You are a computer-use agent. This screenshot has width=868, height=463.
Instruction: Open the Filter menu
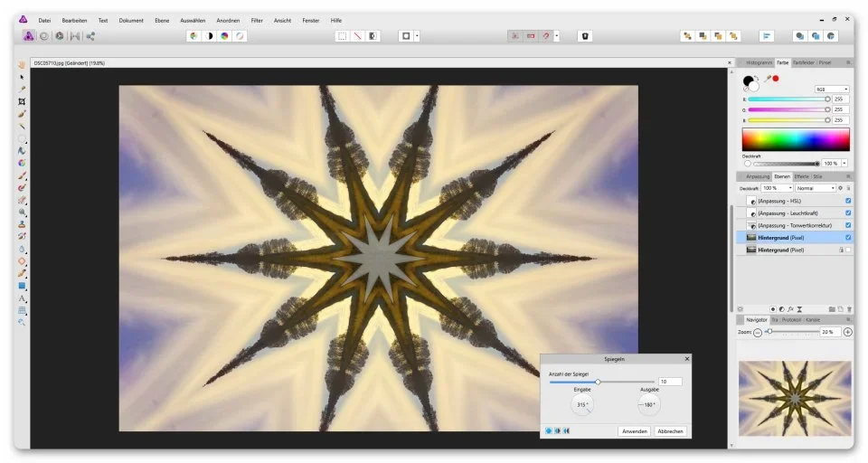pos(257,21)
